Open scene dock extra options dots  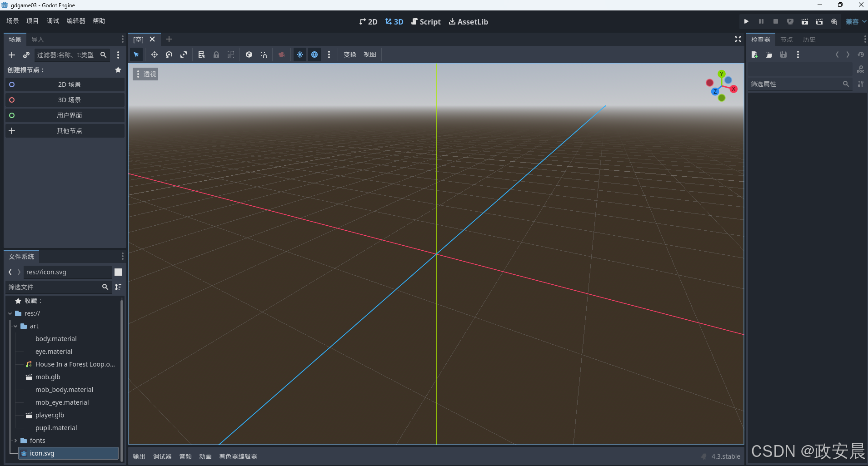(118, 55)
